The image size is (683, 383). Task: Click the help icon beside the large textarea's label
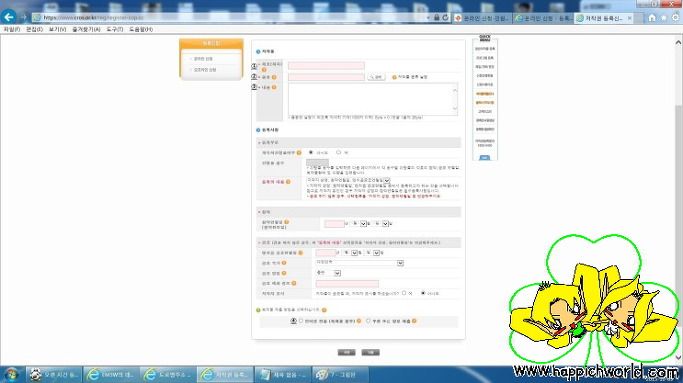coord(274,87)
